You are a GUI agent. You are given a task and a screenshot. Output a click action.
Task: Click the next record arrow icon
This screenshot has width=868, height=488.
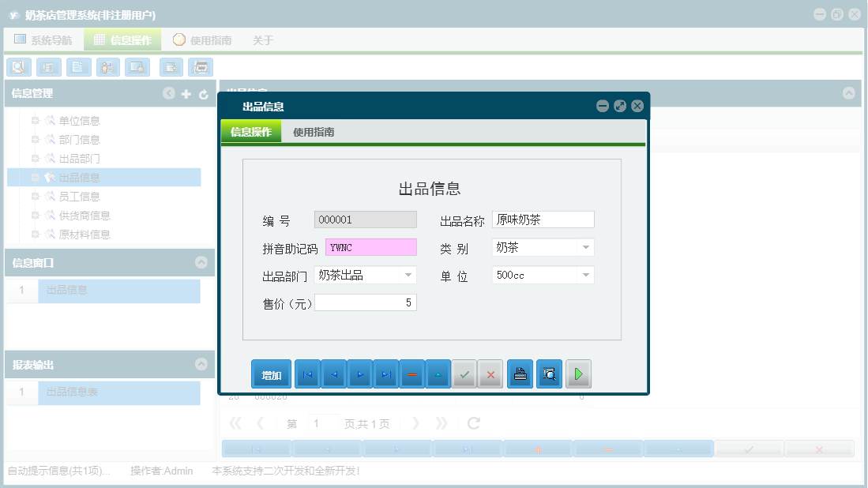360,374
